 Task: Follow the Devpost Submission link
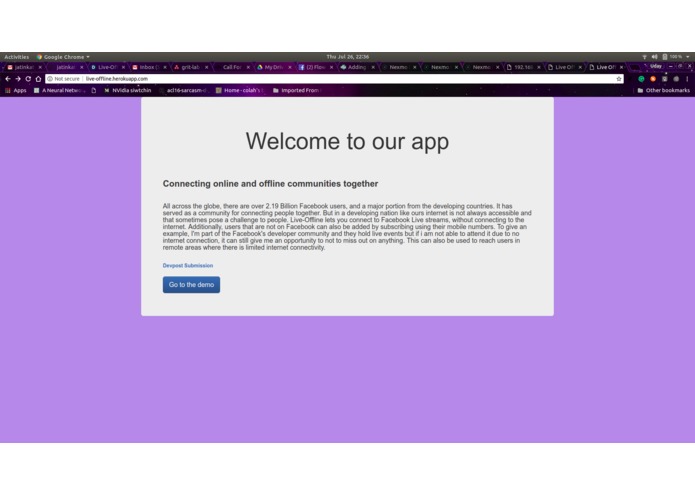(x=188, y=265)
